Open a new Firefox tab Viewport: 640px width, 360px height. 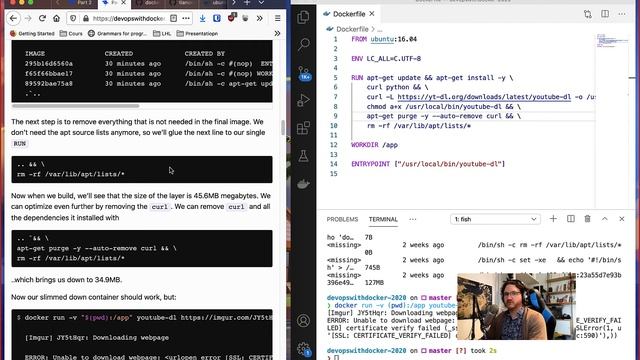pyautogui.click(x=247, y=3)
